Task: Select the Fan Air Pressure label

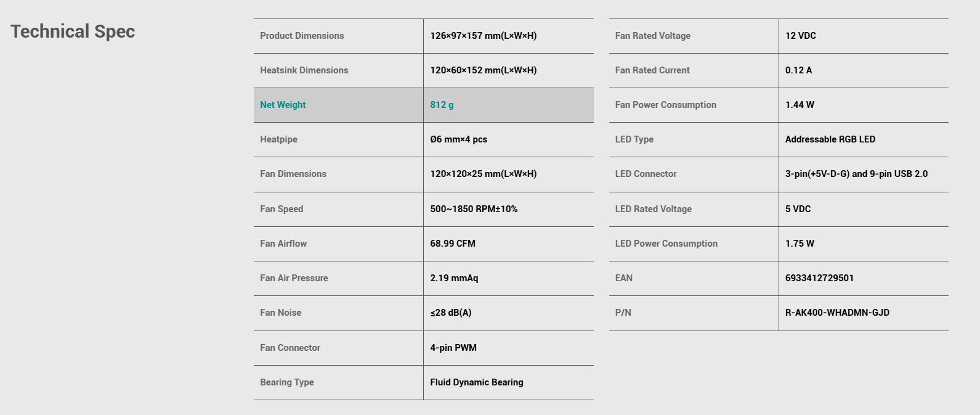Action: pyautogui.click(x=294, y=278)
